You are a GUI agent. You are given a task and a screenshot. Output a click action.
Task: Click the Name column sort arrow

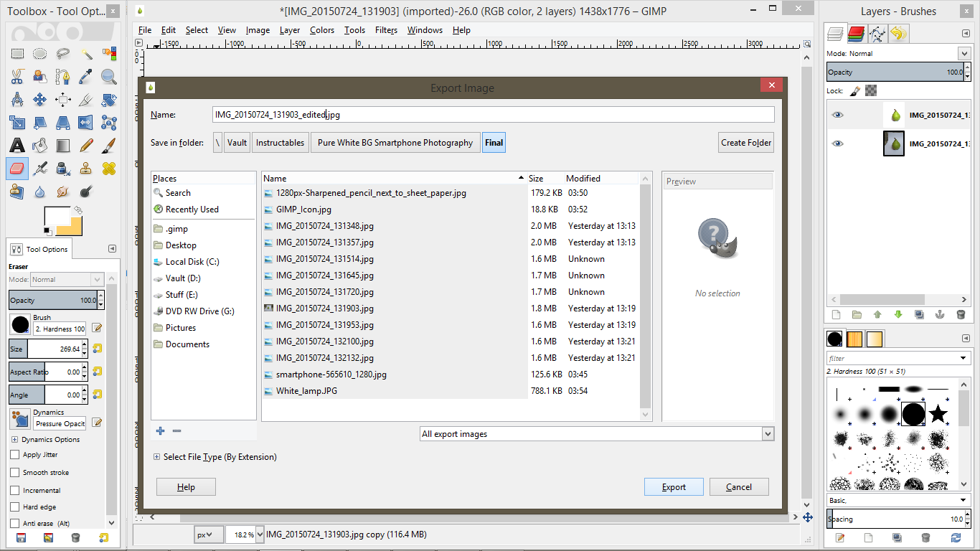[x=521, y=178]
